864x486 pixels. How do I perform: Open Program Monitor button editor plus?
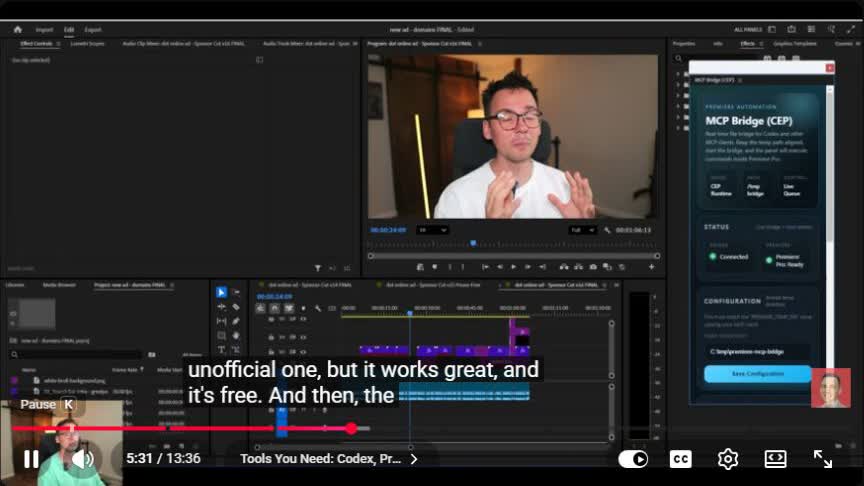[x=651, y=267]
